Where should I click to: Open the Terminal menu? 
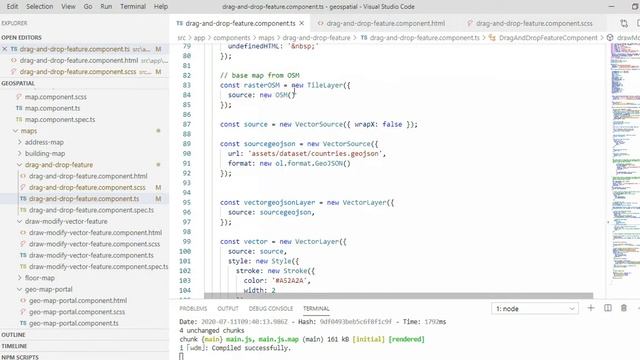(x=133, y=7)
